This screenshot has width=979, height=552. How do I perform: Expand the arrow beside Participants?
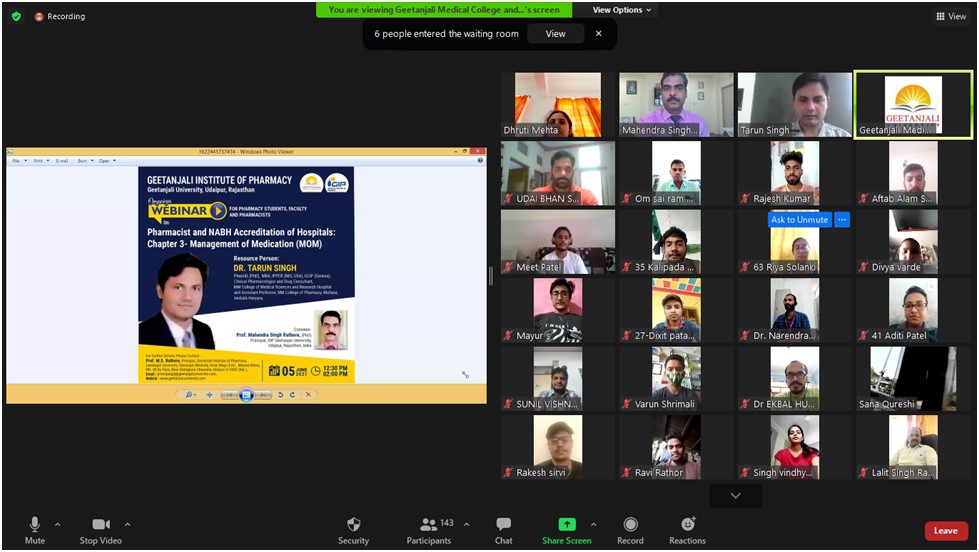click(x=466, y=525)
